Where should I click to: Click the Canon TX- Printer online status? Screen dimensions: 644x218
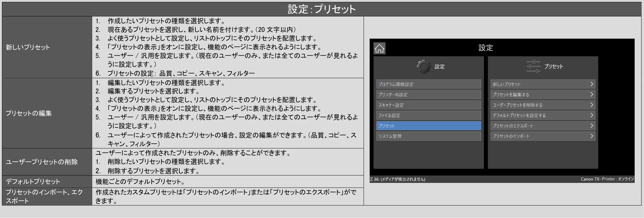tap(607, 179)
